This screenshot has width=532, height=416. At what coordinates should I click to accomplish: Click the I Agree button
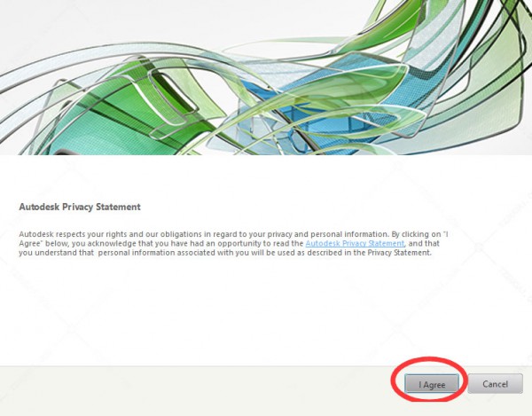432,384
